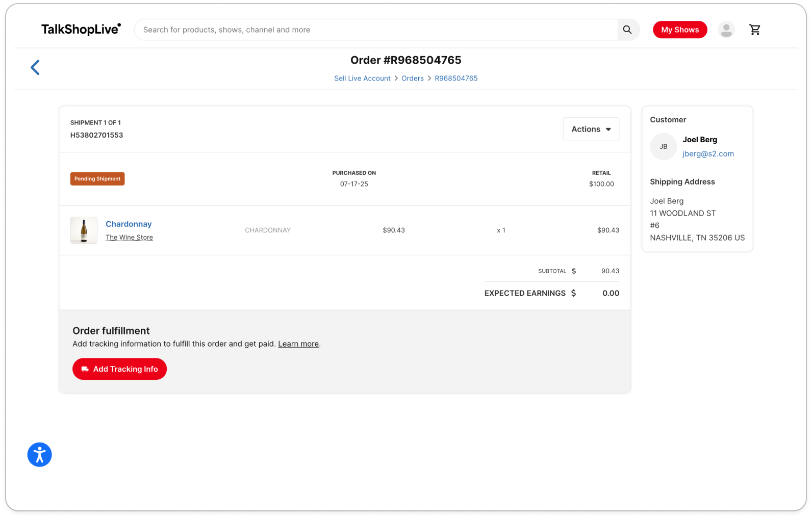Click the Order fulfillment heading
This screenshot has width=812, height=519.
pyautogui.click(x=111, y=331)
